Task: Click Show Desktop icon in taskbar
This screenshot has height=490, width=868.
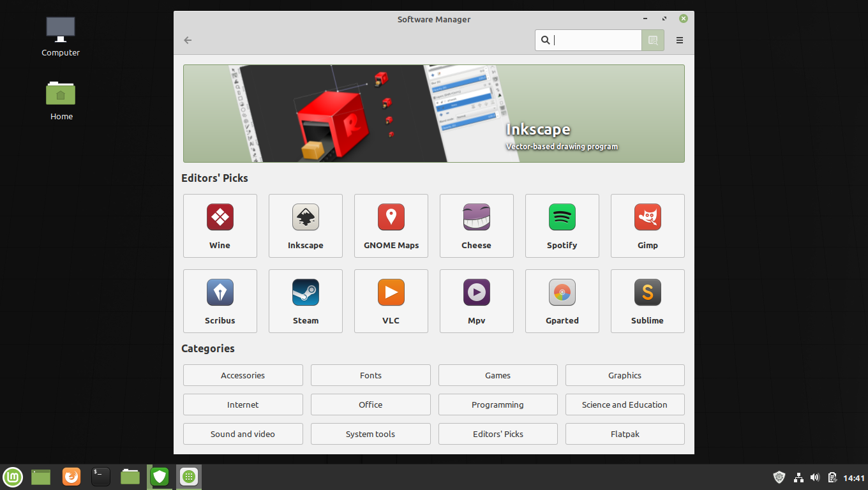Action: pos(41,477)
